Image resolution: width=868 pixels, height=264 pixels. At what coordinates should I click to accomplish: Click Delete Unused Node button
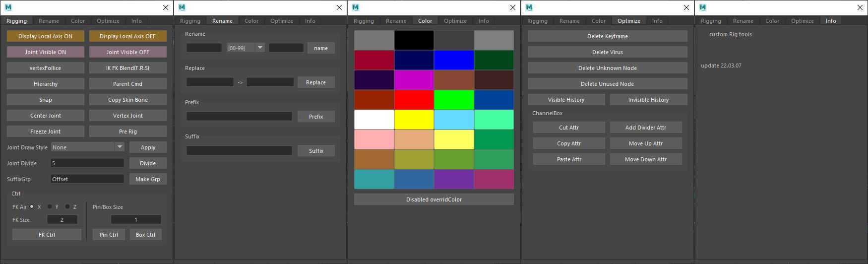(x=608, y=84)
